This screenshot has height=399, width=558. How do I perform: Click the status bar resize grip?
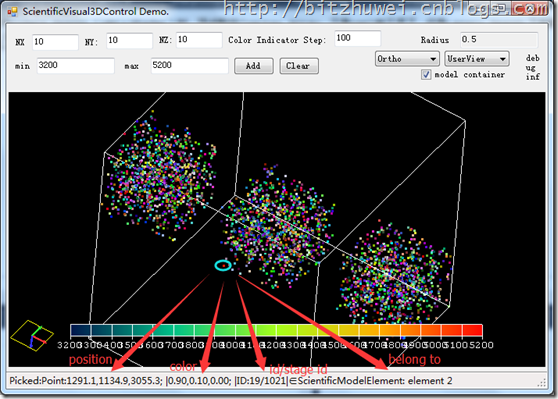click(542, 383)
